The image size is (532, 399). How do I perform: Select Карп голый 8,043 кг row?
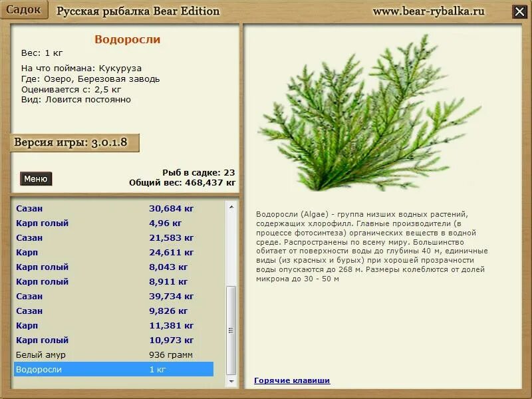click(x=114, y=267)
